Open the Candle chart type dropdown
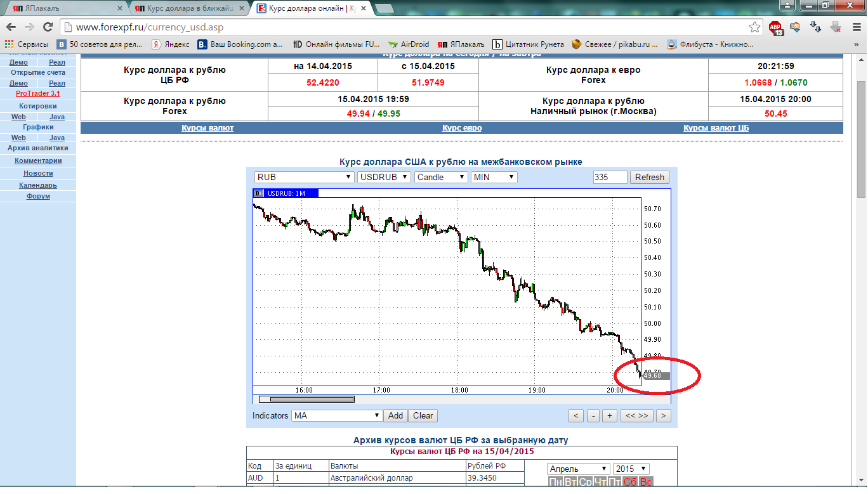The width and height of the screenshot is (868, 494). 441,177
